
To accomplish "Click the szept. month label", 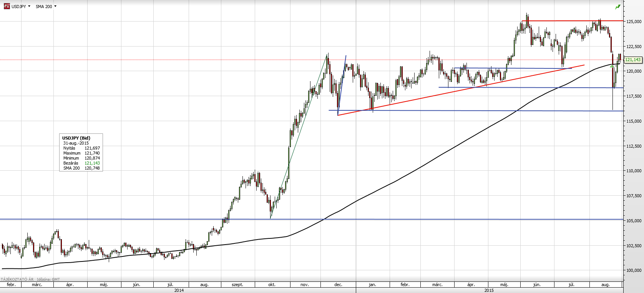I will pyautogui.click(x=237, y=285).
